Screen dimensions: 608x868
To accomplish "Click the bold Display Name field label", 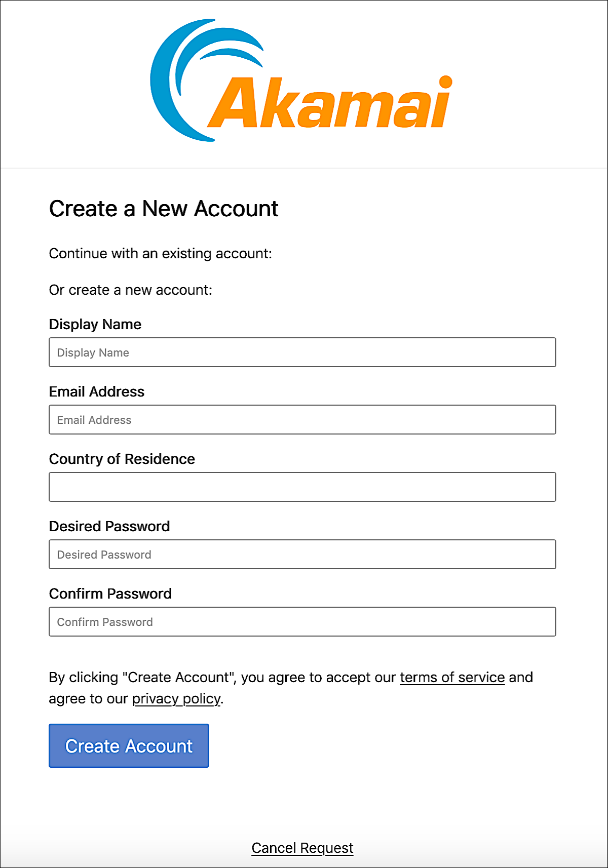I will coord(95,325).
